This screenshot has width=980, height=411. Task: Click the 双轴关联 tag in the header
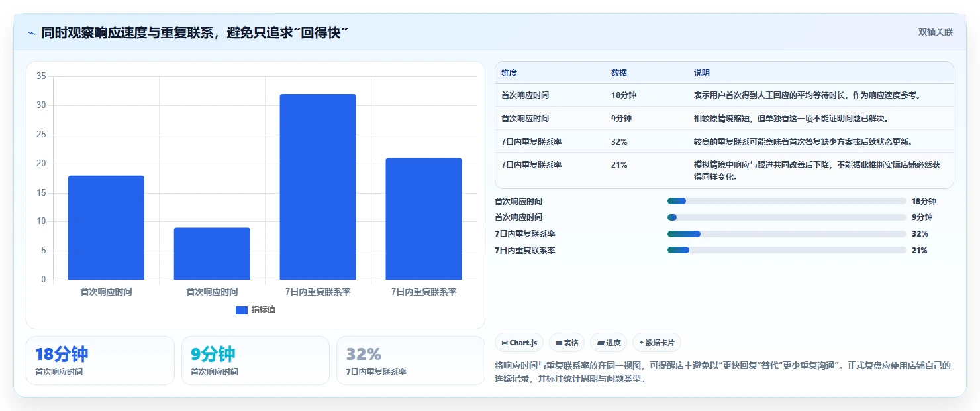pos(935,32)
